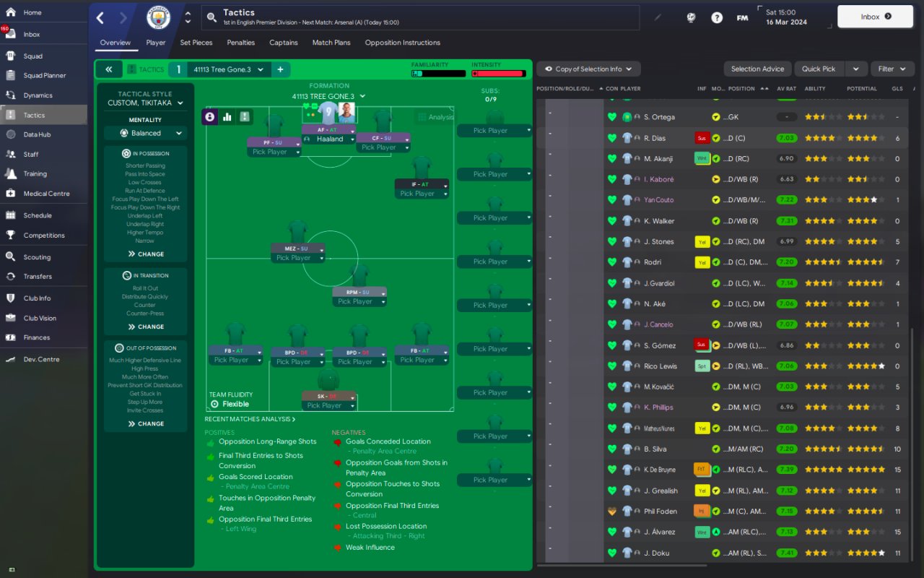This screenshot has height=578, width=924.
Task: Click the Familiarity progress bar
Action: (439, 74)
